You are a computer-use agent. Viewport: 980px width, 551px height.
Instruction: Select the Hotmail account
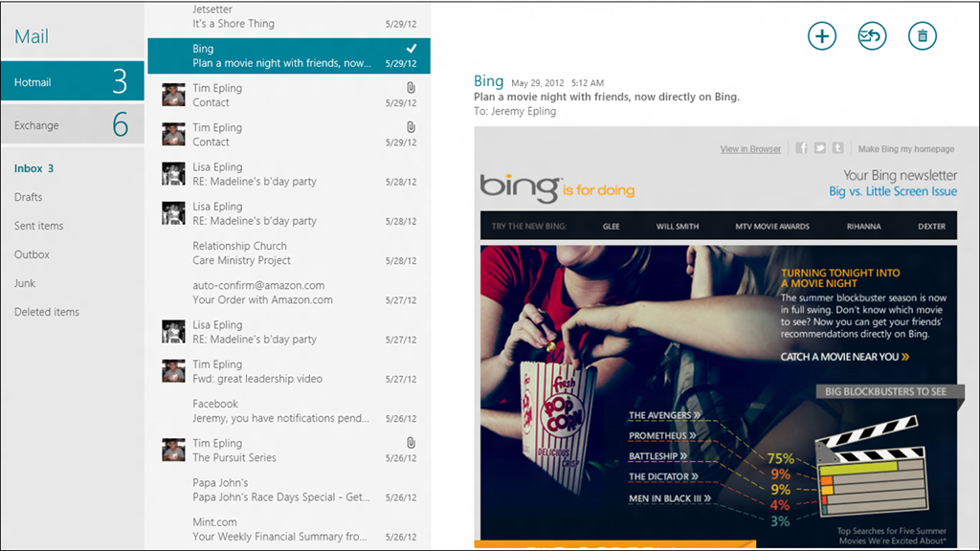(73, 82)
